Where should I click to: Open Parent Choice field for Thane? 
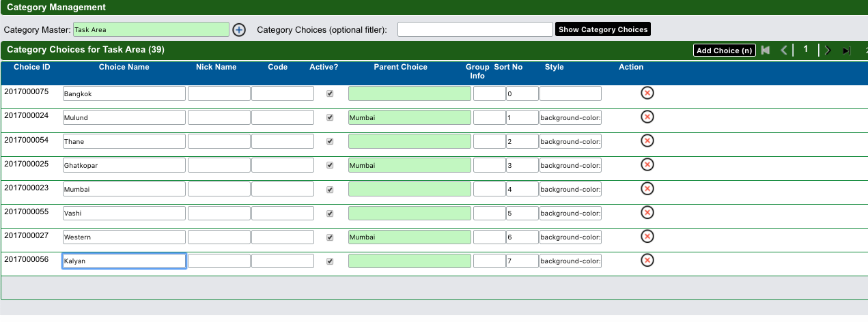(410, 141)
